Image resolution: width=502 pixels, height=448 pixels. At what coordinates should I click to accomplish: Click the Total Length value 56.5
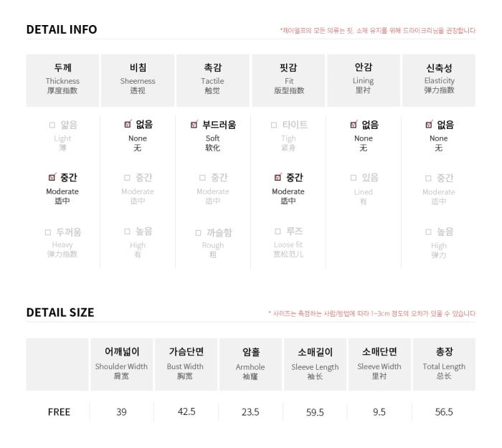pos(444,412)
